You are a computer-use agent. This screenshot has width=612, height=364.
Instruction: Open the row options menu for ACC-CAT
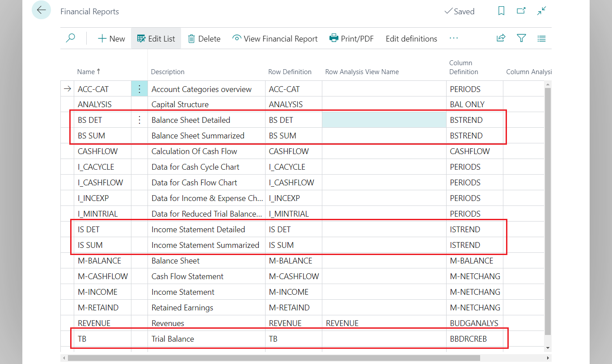tap(139, 88)
